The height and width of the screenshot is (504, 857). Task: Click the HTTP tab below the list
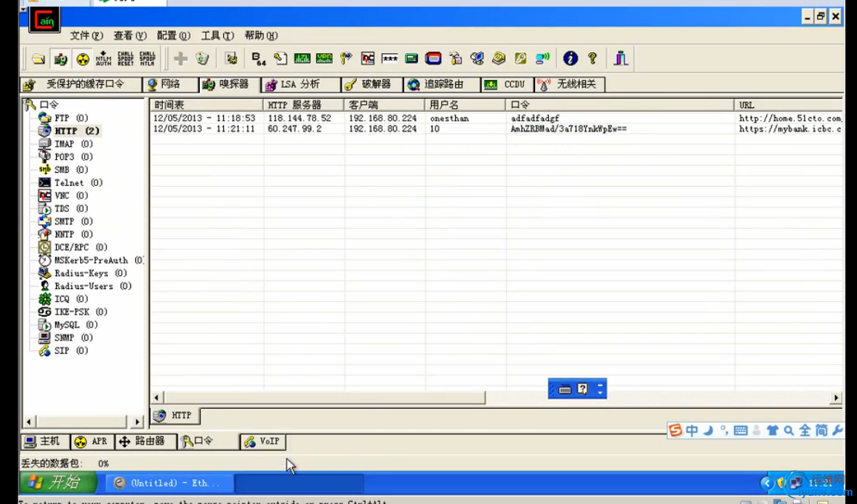pos(175,415)
